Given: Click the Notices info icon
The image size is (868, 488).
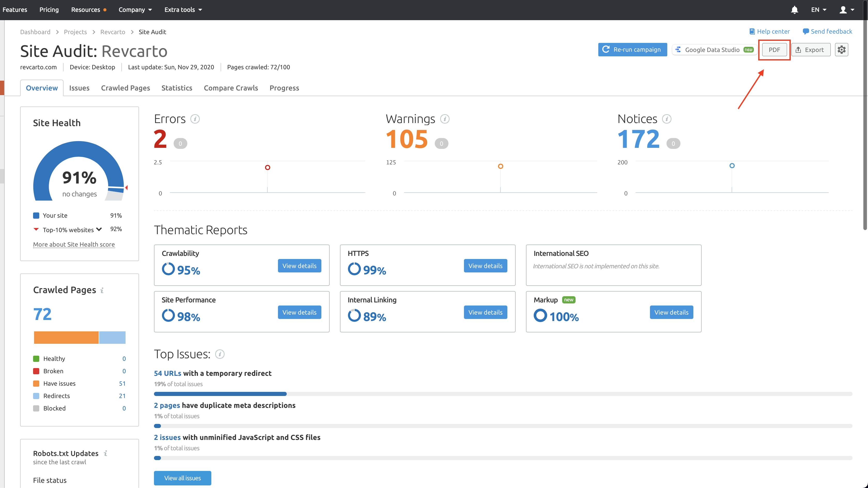Looking at the screenshot, I should coord(667,119).
